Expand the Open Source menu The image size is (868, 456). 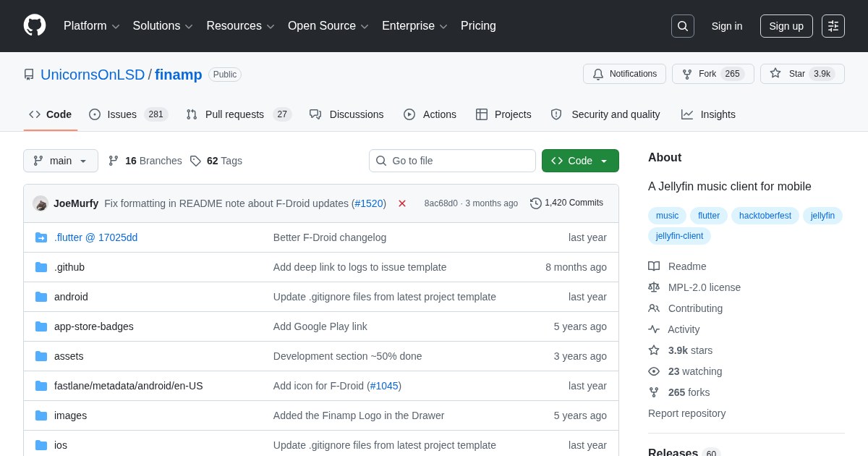tap(328, 26)
